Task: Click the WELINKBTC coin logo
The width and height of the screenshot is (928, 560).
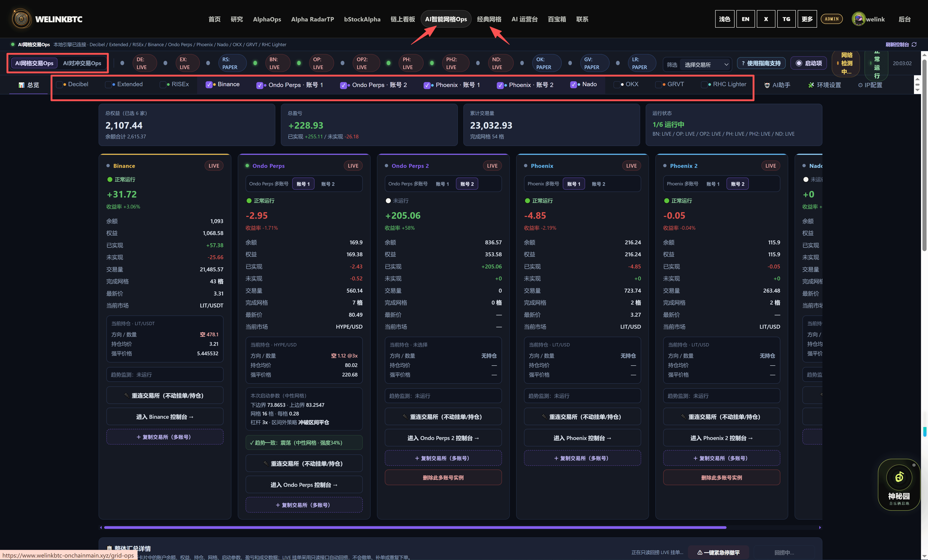Action: (21, 19)
